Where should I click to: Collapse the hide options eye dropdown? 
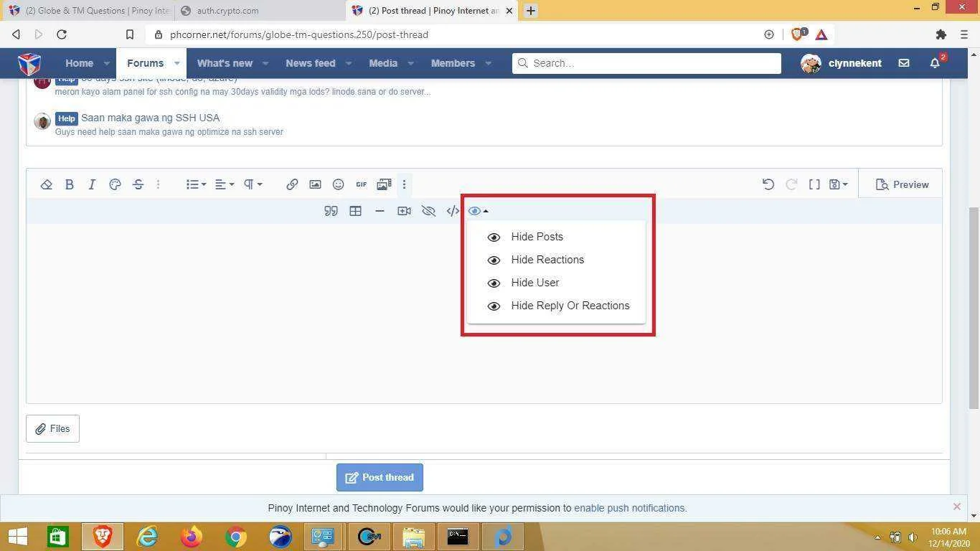click(478, 211)
